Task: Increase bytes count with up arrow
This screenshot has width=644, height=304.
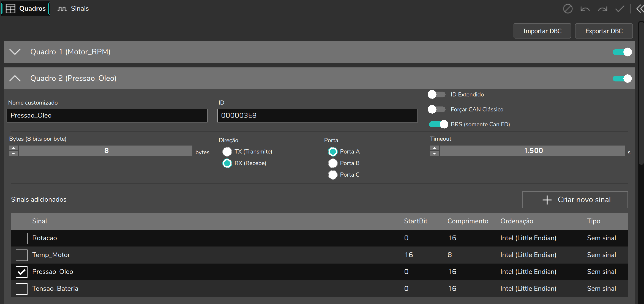Action: point(13,148)
